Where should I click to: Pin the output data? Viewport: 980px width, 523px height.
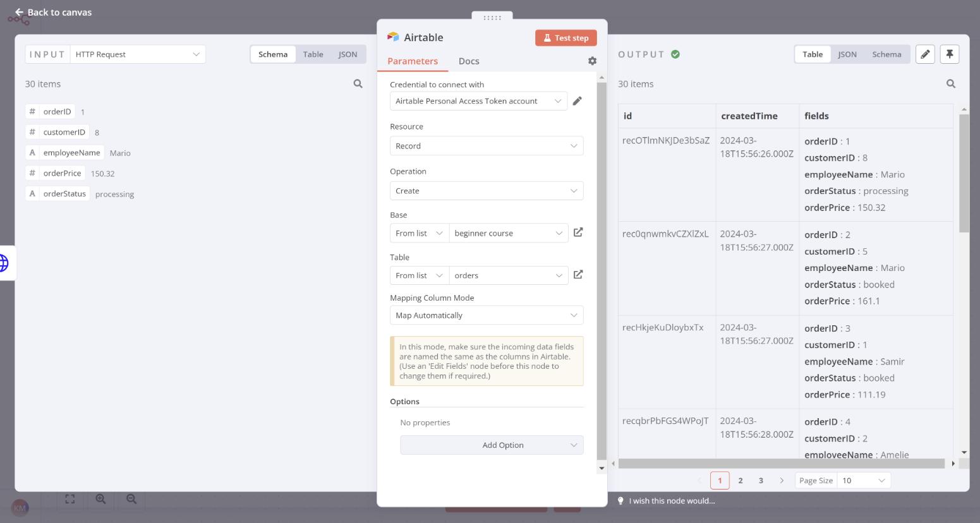pyautogui.click(x=949, y=54)
